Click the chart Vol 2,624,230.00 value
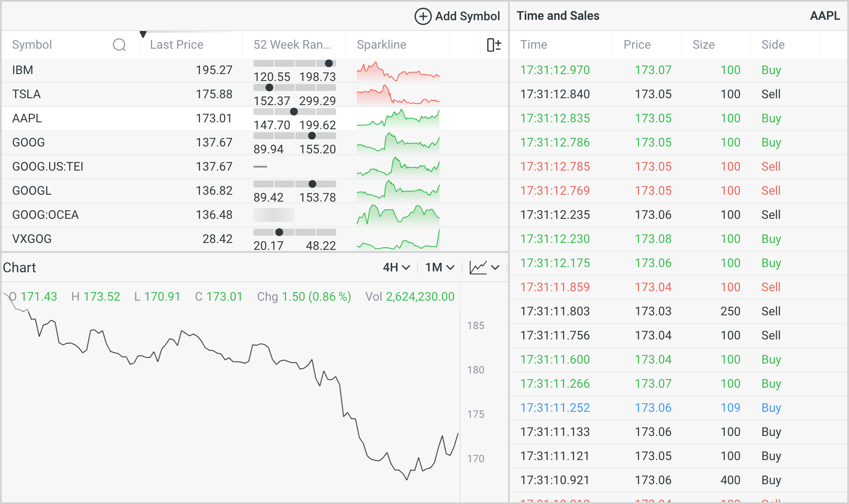849x504 pixels. tap(420, 297)
